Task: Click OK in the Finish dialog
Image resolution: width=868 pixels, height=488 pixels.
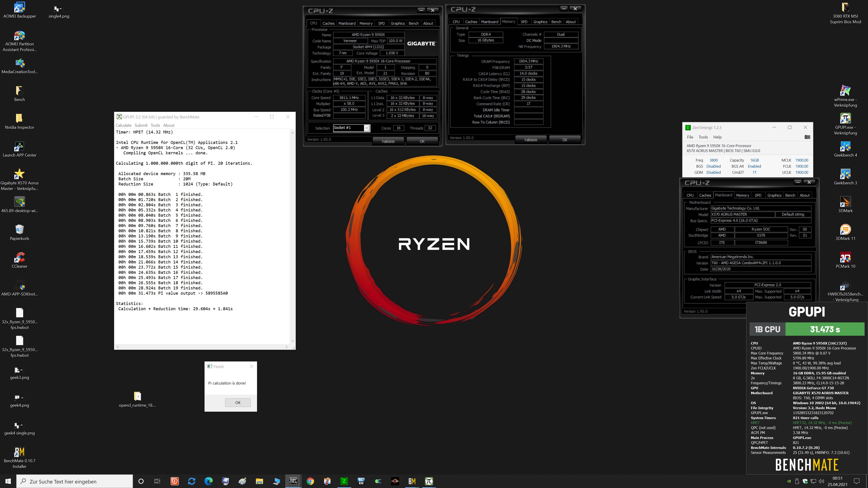Action: pyautogui.click(x=238, y=402)
